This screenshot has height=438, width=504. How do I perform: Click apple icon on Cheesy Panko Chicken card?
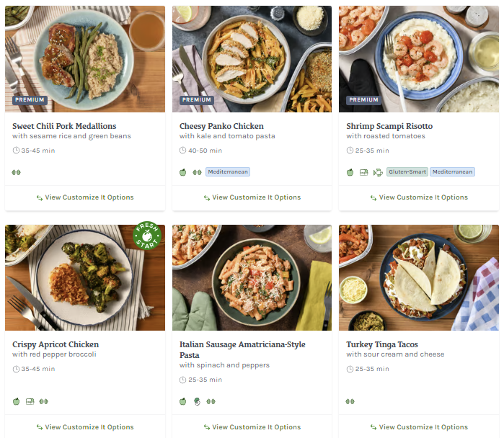(183, 172)
